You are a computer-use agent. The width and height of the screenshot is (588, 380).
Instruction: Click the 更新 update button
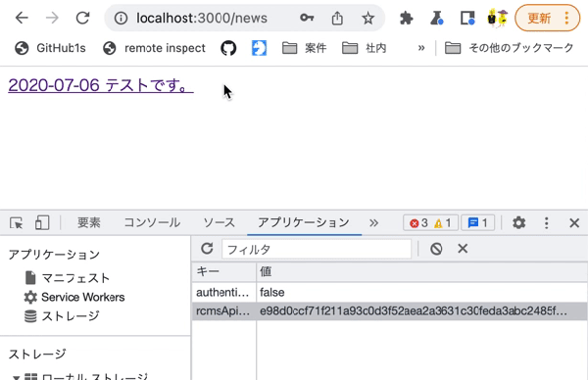[x=539, y=18]
